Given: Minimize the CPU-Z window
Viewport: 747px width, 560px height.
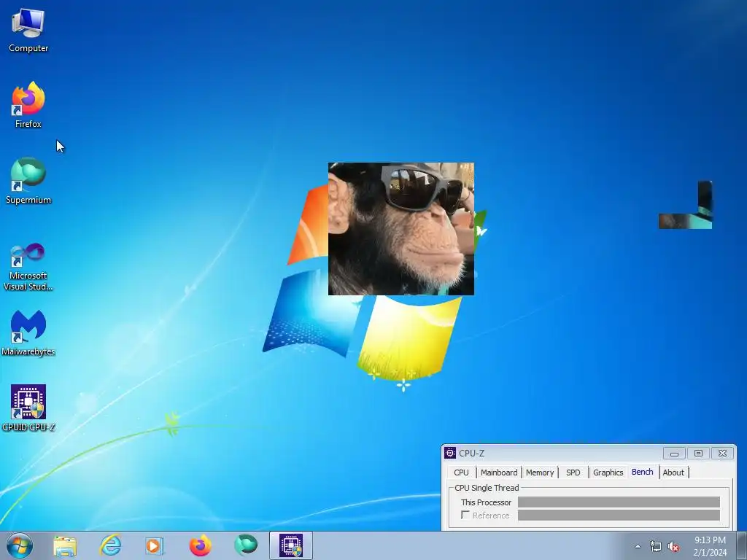Looking at the screenshot, I should click(674, 454).
